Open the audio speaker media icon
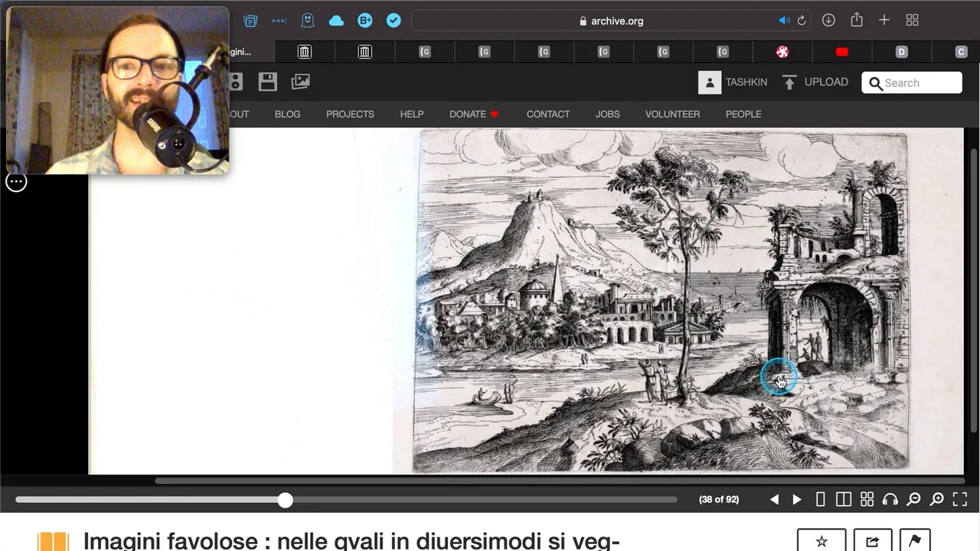This screenshot has width=980, height=551. click(x=236, y=82)
